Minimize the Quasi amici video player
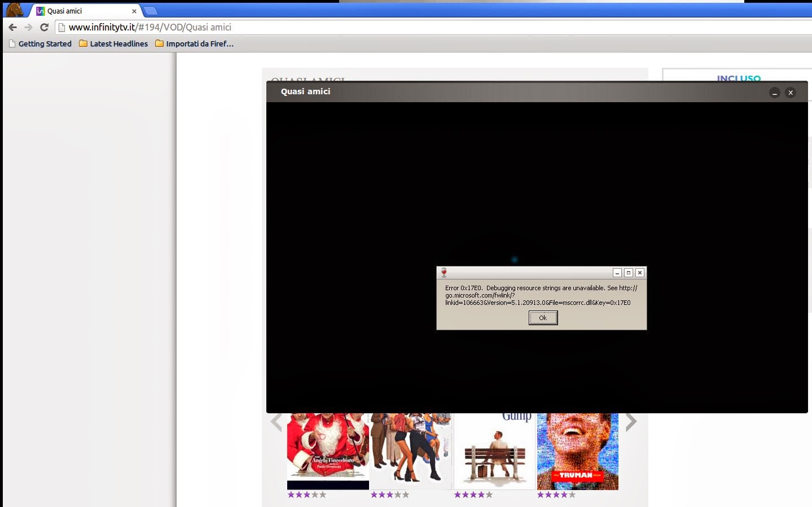The height and width of the screenshot is (507, 812). (x=775, y=93)
